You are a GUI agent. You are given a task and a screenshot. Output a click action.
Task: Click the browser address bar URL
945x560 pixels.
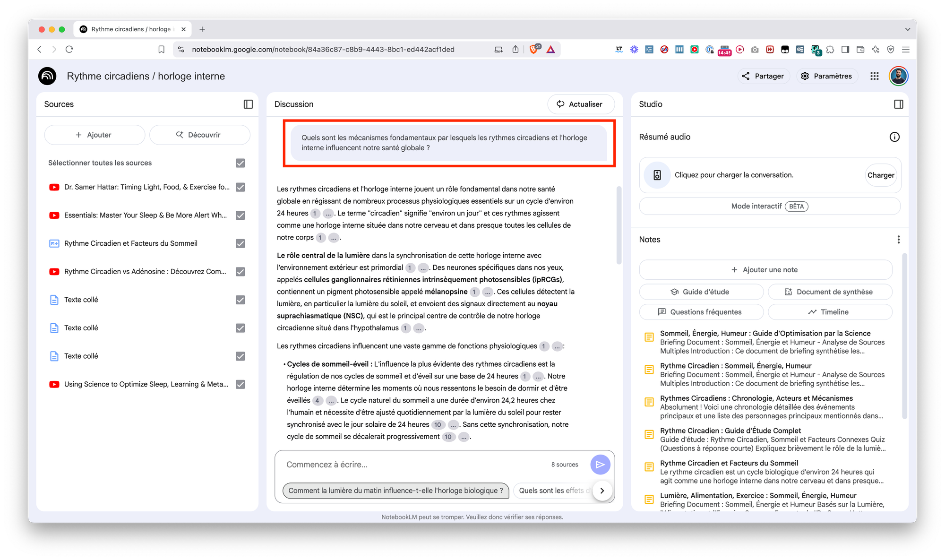(323, 49)
